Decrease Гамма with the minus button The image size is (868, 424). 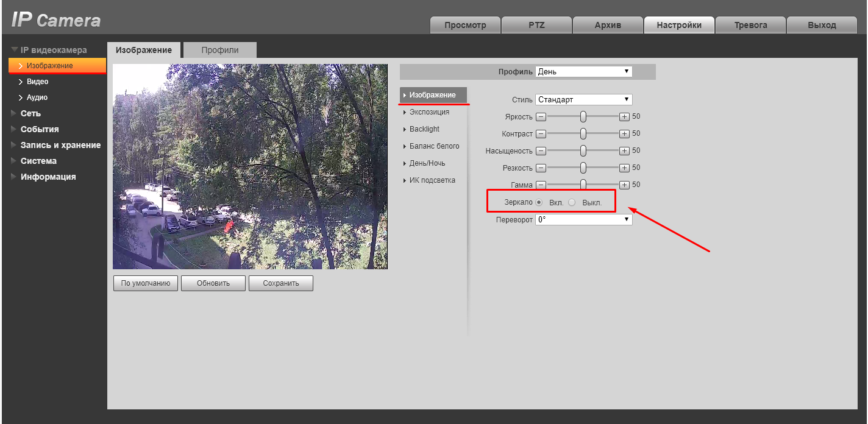point(540,185)
